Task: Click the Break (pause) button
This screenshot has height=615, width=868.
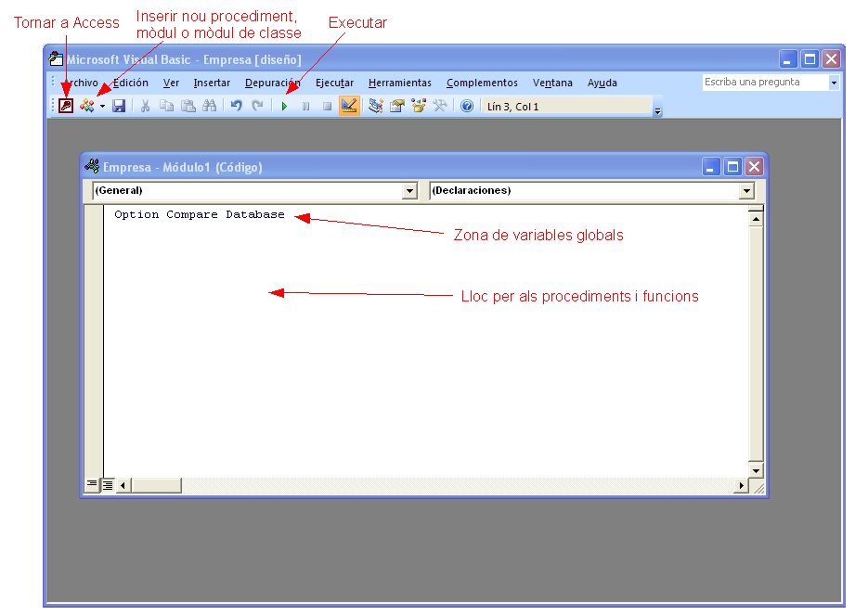Action: pos(305,107)
